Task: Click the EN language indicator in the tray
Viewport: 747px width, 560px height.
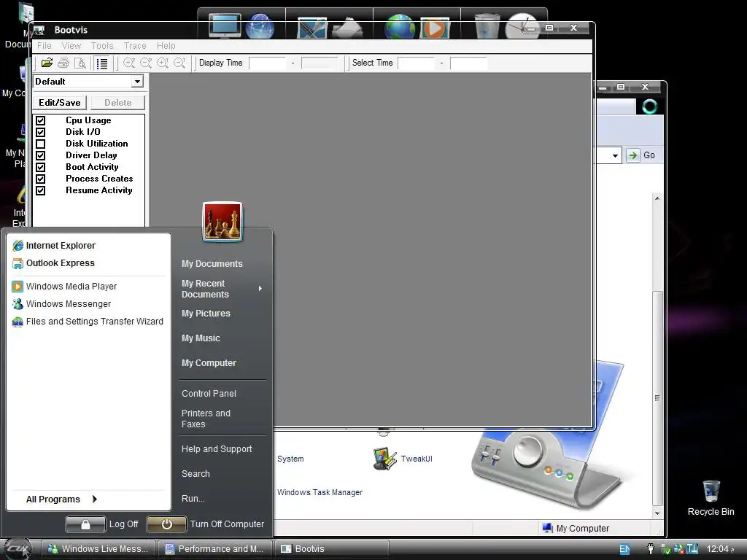Action: point(624,549)
